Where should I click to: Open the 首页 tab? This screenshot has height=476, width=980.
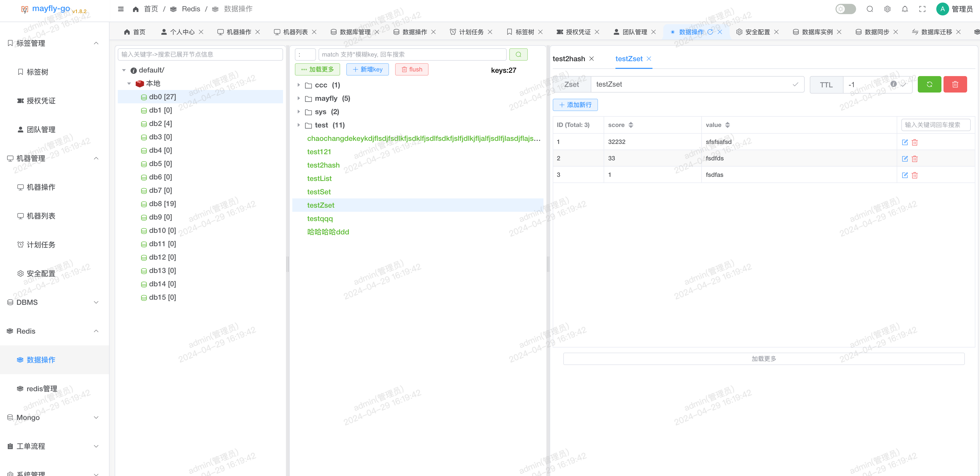coord(135,32)
